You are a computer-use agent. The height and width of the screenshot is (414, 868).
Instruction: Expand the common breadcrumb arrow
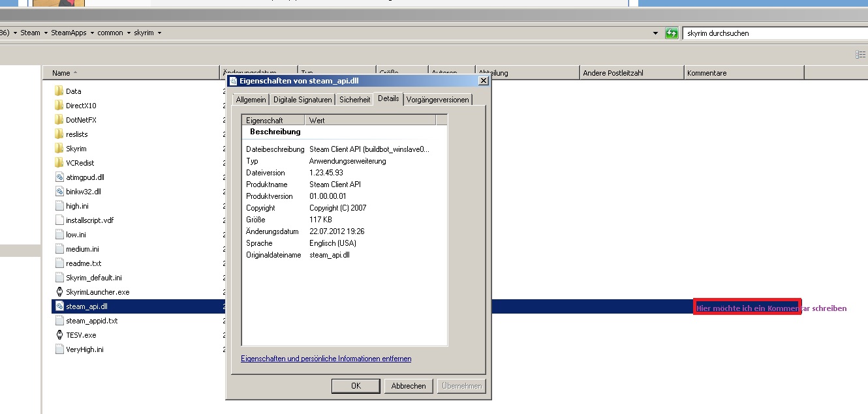[x=129, y=33]
